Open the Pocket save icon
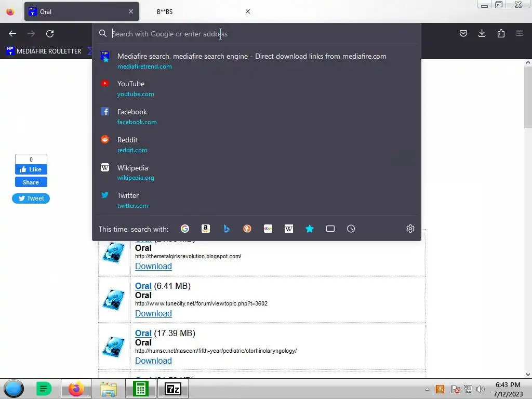The image size is (532, 399). coord(463,33)
